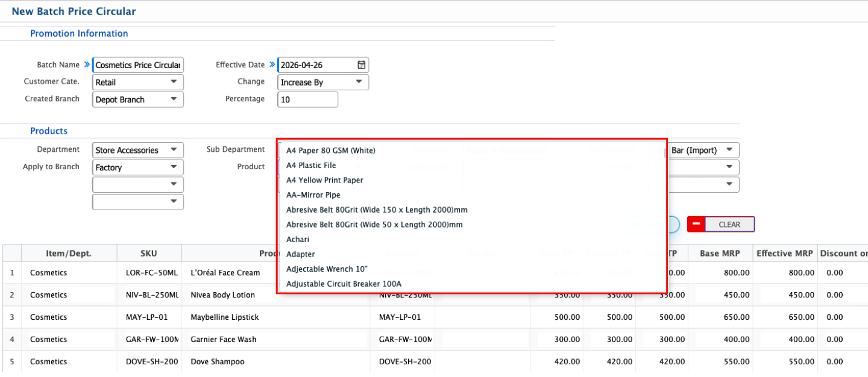This screenshot has height=377, width=868.
Task: Click the CLEAR button
Action: pos(729,225)
